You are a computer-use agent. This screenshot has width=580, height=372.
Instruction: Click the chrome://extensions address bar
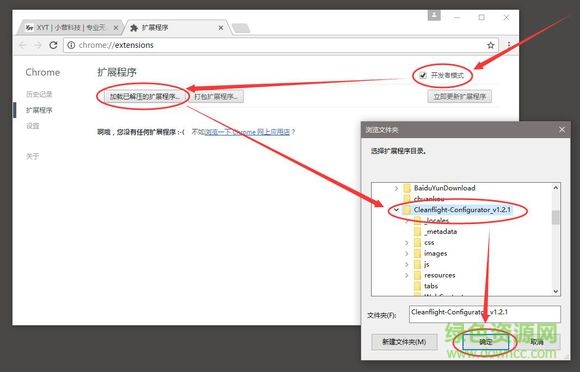tap(280, 45)
